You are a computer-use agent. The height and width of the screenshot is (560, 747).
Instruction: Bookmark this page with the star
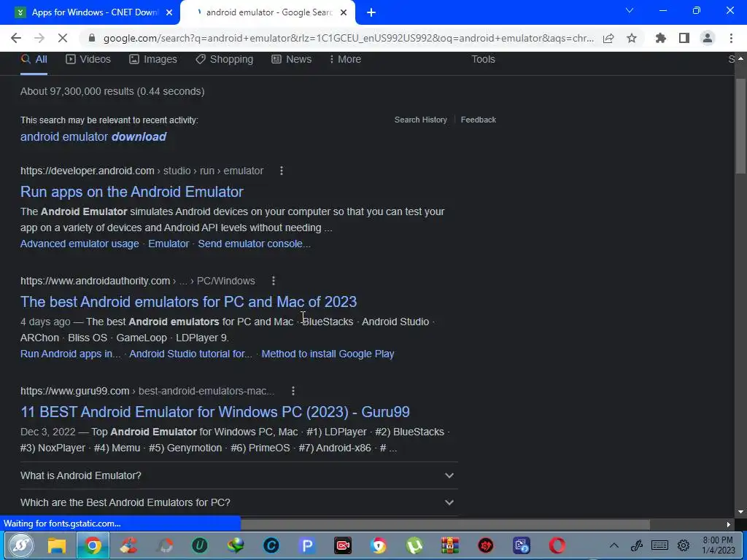[x=632, y=38]
